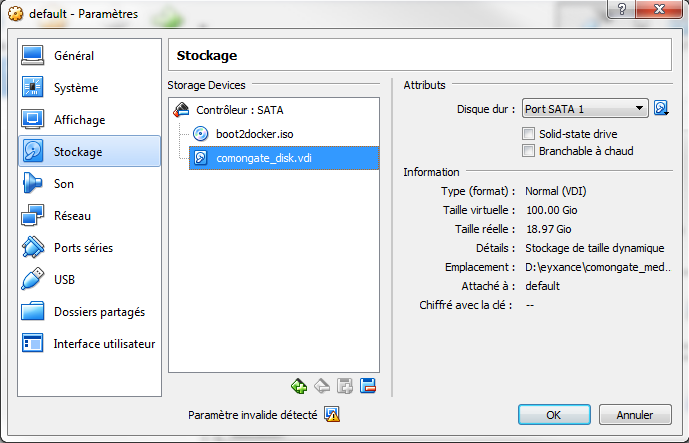Open Interface utilisateur settings
This screenshot has height=443, width=689.
click(89, 344)
